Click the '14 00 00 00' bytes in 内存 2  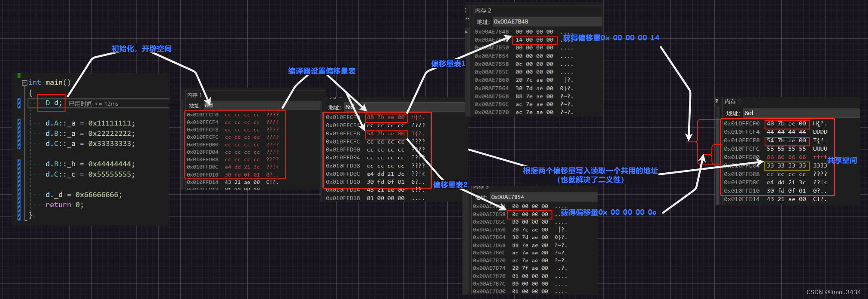pos(534,40)
